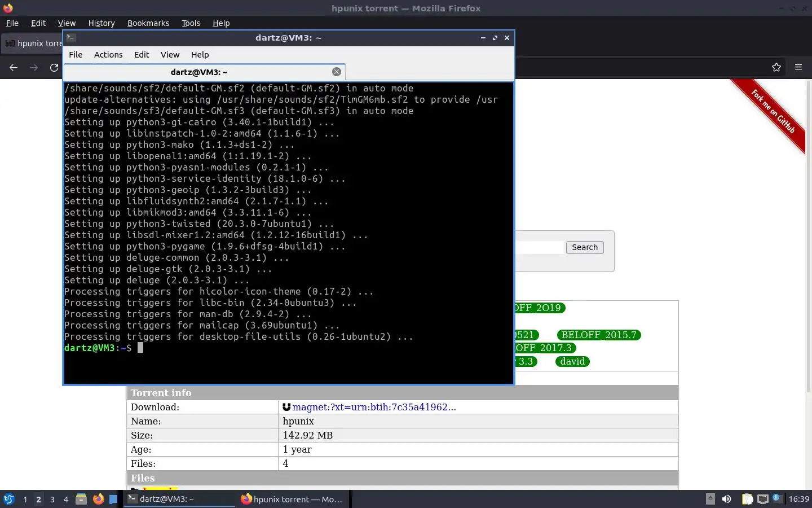Open the clipboard manager tray icon
Screen dimensions: 812x508
click(747, 499)
